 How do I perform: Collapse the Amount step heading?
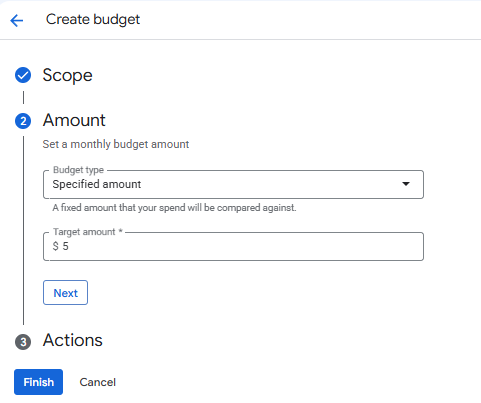[x=74, y=120]
